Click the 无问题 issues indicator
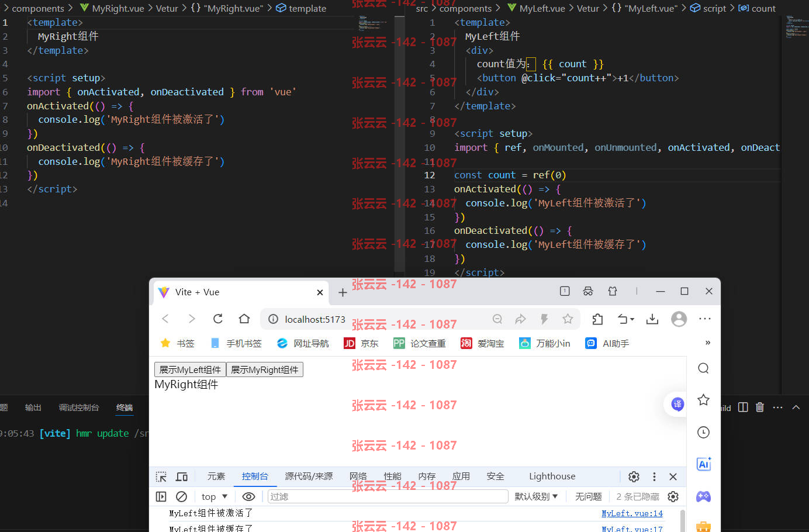Image resolution: width=809 pixels, height=532 pixels. click(x=588, y=496)
